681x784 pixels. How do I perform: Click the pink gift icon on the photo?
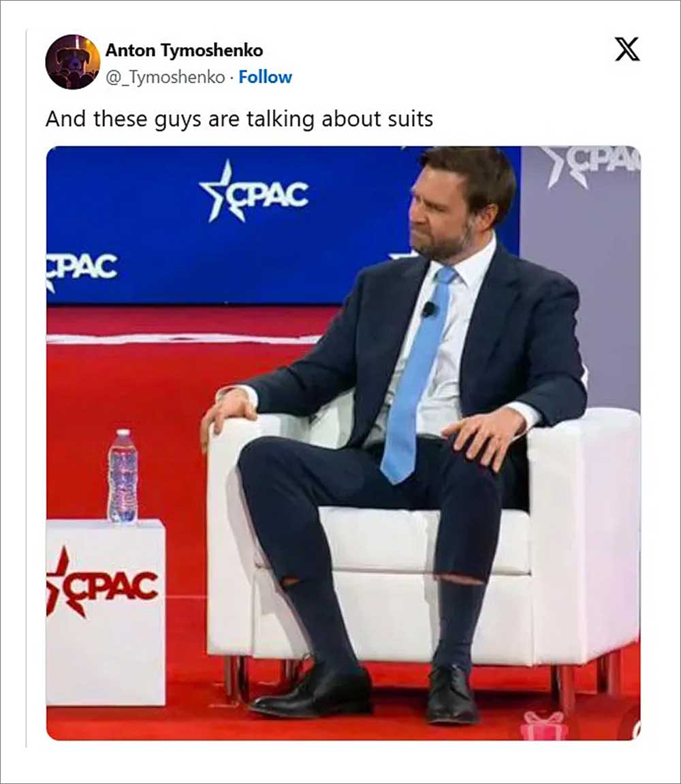[x=544, y=725]
